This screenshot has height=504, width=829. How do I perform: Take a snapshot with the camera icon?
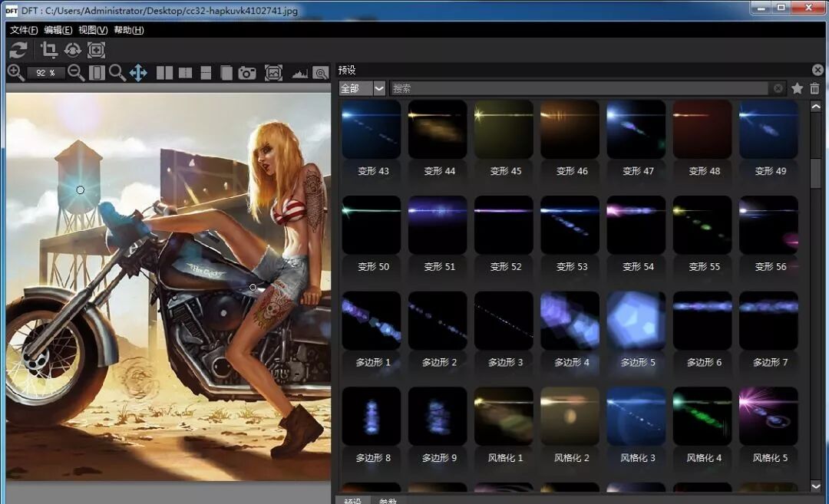click(247, 74)
